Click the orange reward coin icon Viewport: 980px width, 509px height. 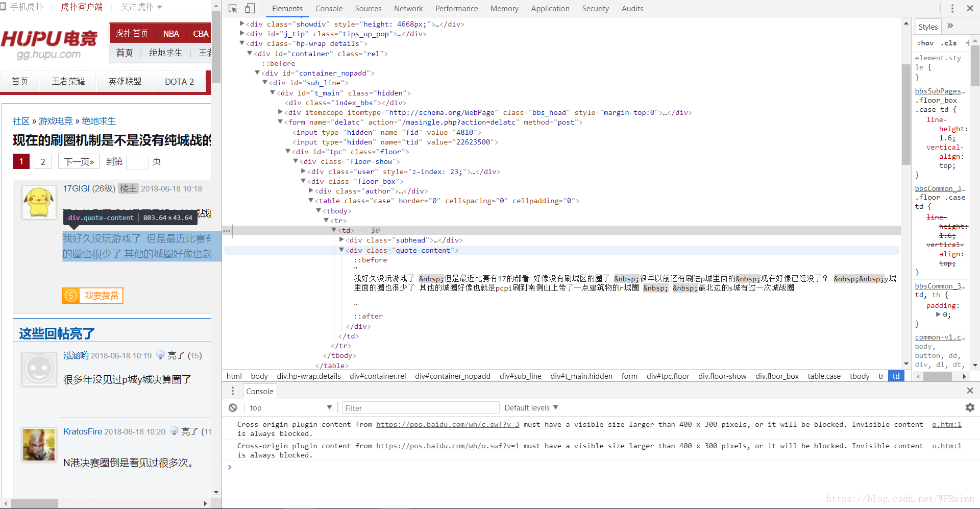[71, 296]
